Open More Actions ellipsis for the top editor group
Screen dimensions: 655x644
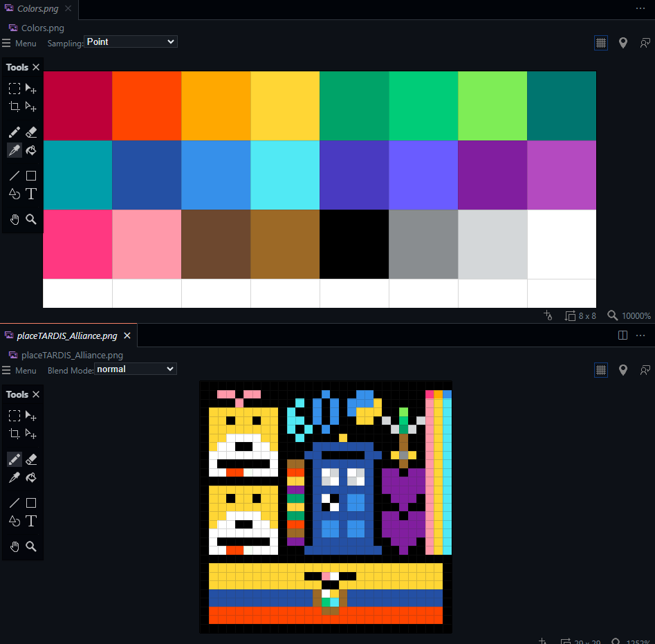(640, 8)
